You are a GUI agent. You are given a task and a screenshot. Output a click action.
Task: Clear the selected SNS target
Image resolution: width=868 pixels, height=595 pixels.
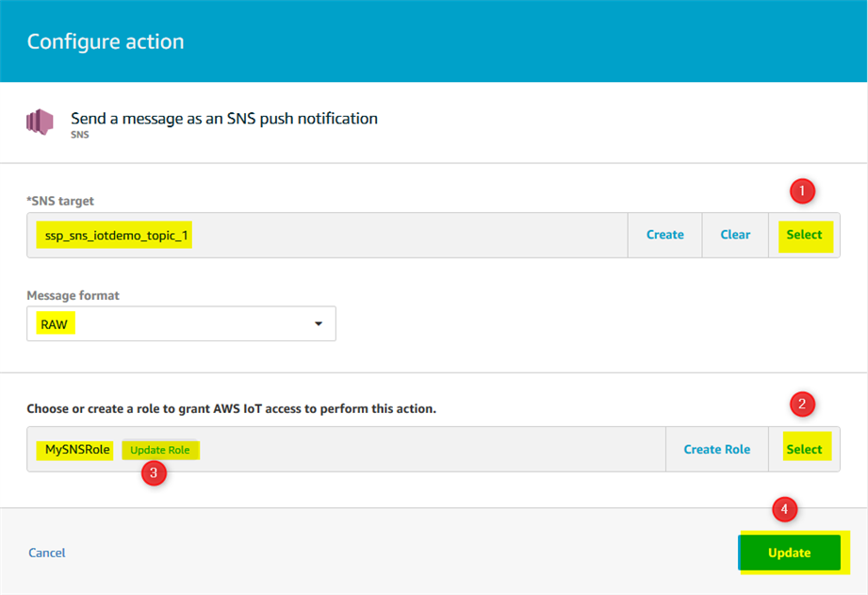[735, 235]
